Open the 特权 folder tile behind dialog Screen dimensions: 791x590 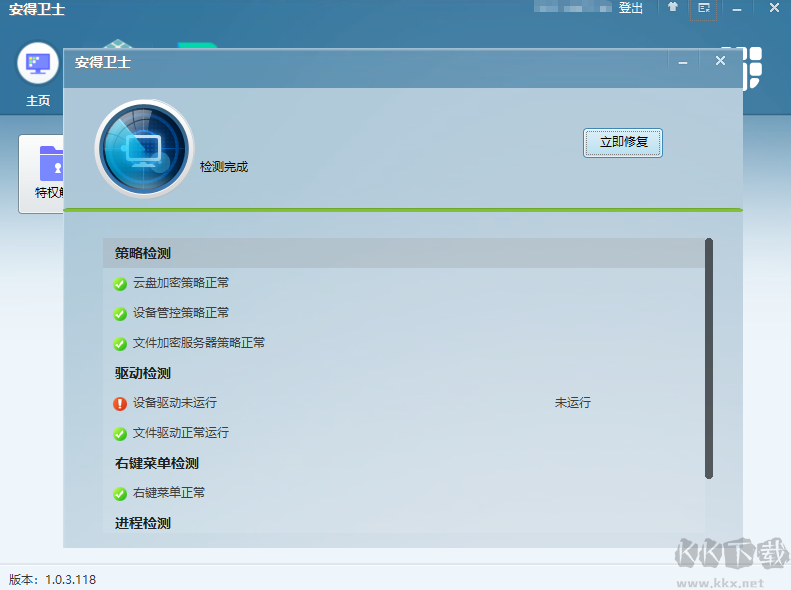pyautogui.click(x=41, y=174)
